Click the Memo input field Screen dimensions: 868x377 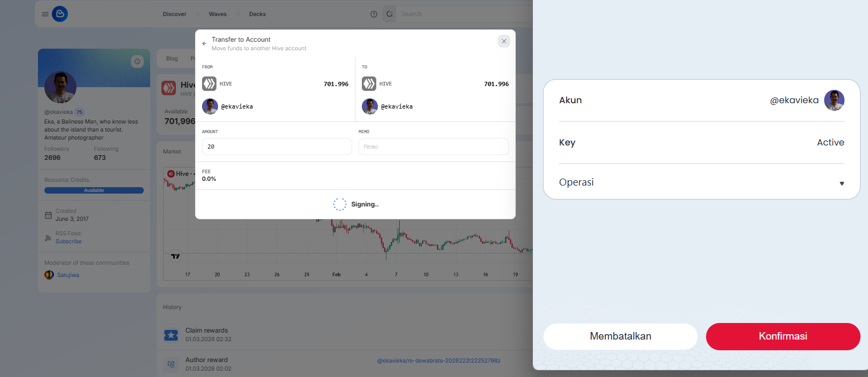[x=433, y=147]
